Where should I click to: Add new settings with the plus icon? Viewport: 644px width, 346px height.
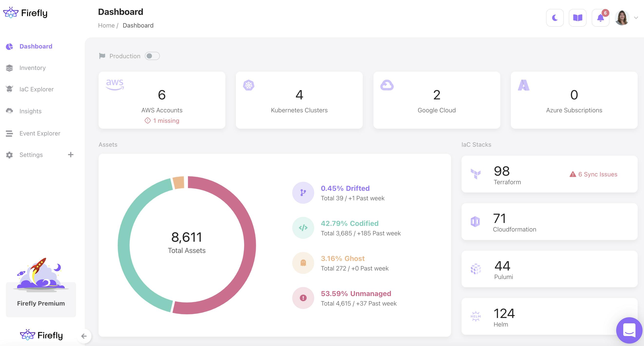71,154
